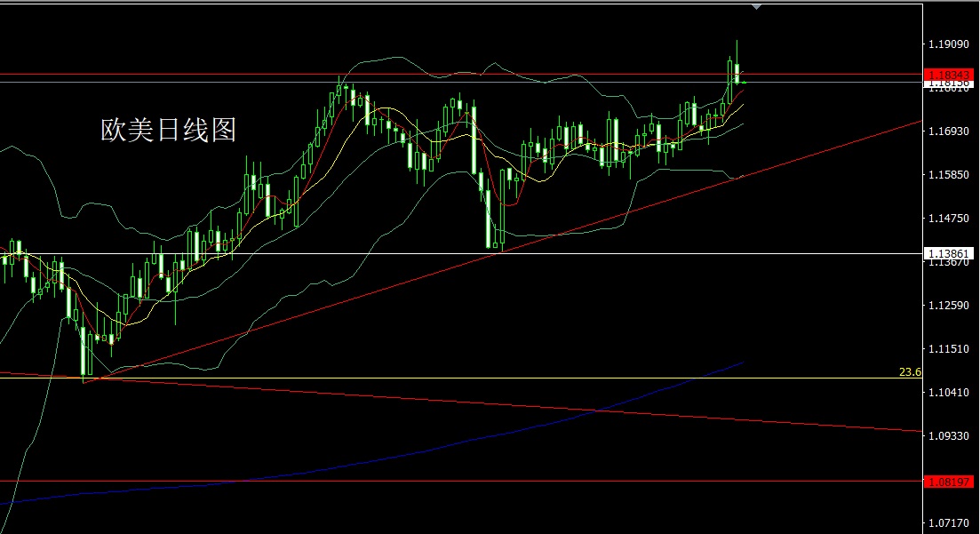Click the 1.19090 price scale value
The image size is (980, 534).
(x=948, y=44)
